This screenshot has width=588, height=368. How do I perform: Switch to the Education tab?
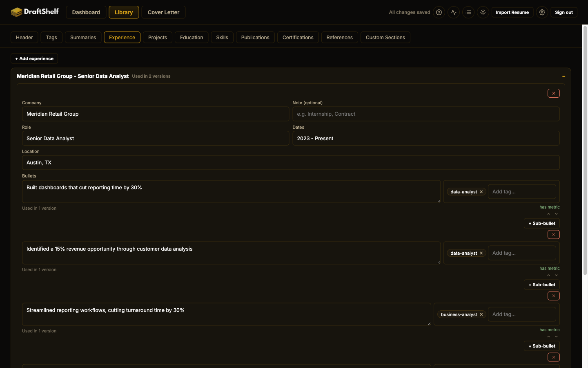click(192, 37)
